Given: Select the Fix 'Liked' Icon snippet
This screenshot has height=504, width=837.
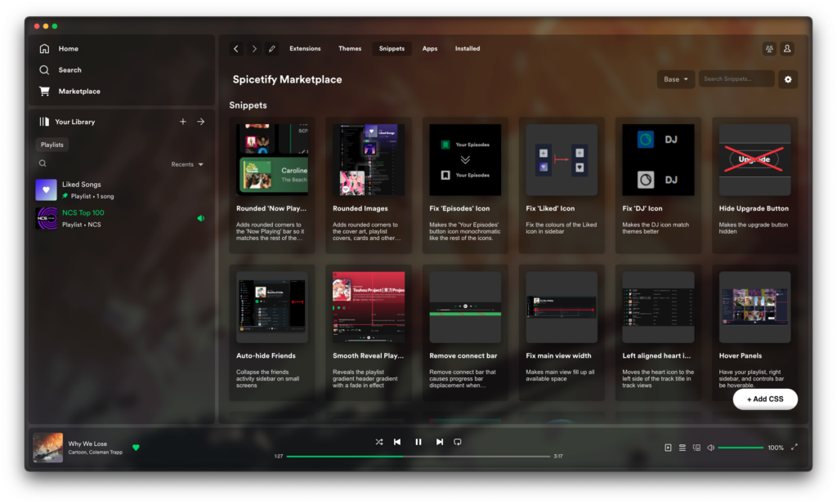Looking at the screenshot, I should pos(562,185).
